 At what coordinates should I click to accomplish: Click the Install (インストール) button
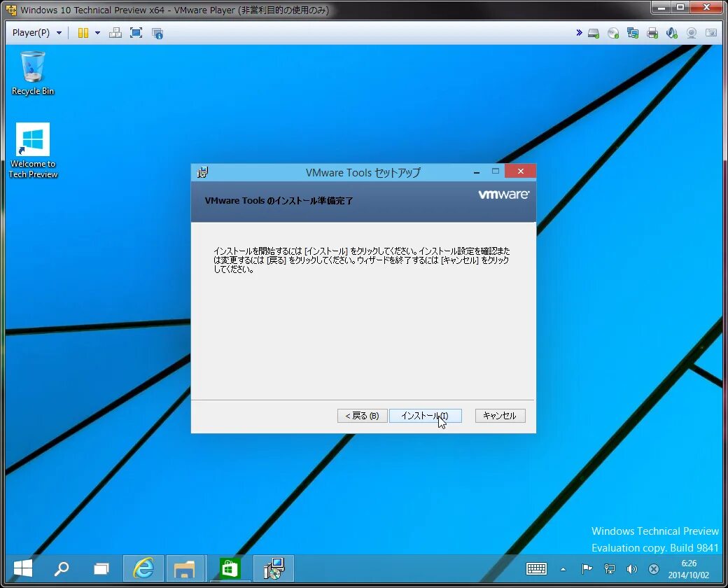[425, 416]
